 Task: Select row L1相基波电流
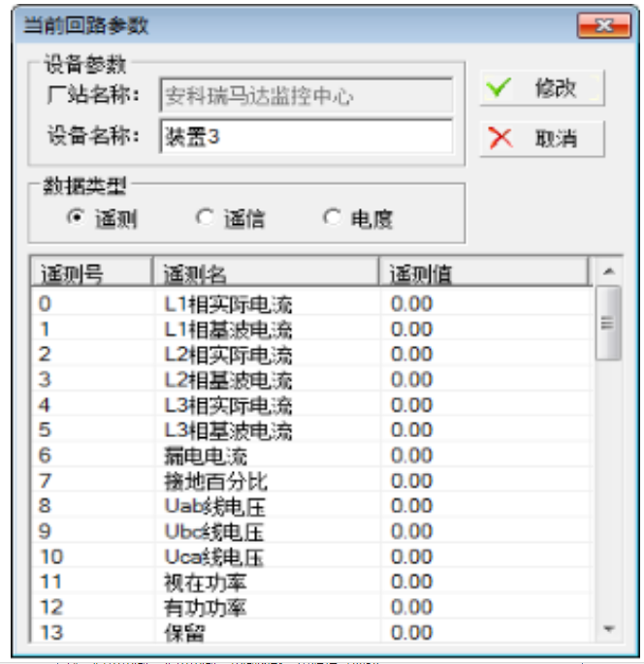click(x=311, y=329)
